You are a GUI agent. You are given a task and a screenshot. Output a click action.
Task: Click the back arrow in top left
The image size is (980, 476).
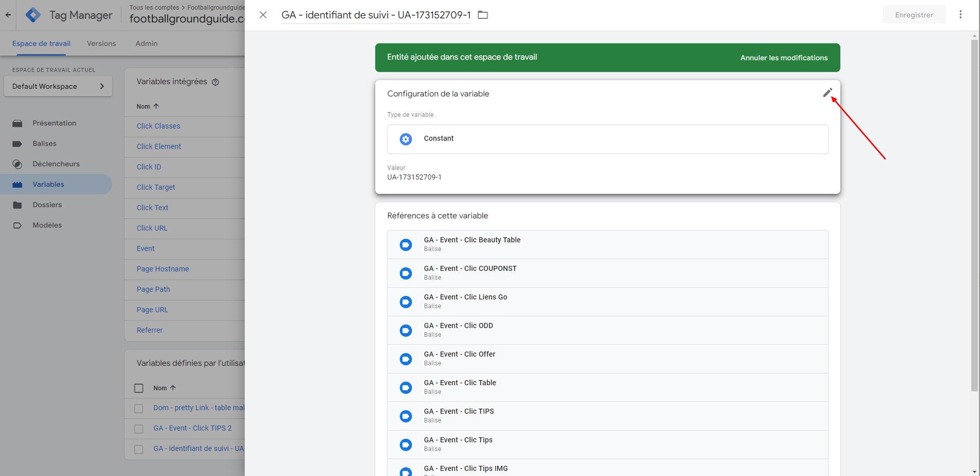(x=8, y=15)
